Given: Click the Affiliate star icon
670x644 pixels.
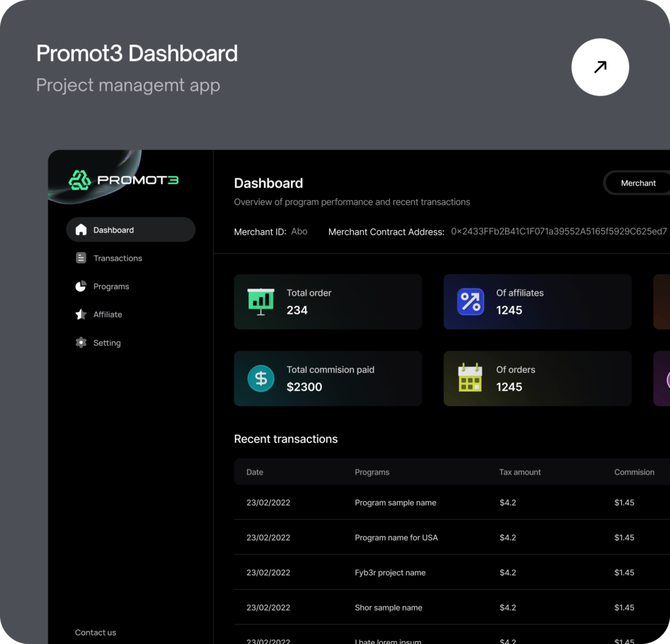Looking at the screenshot, I should point(81,314).
